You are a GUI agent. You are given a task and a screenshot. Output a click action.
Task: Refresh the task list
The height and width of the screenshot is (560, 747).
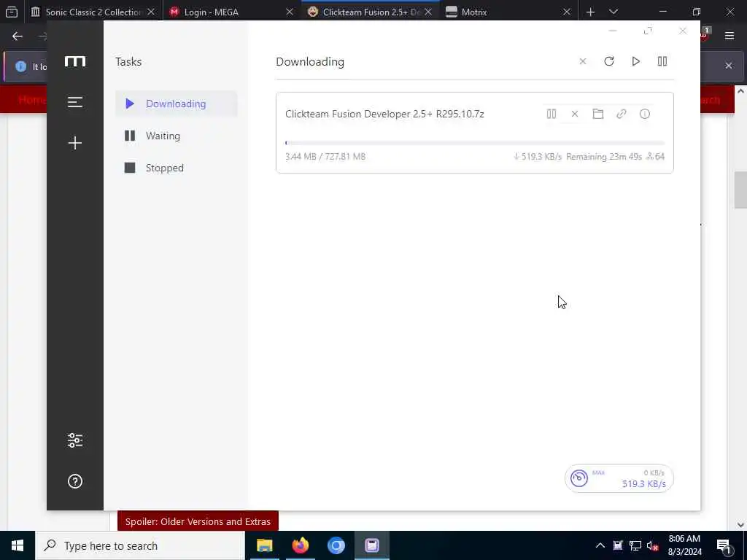(x=609, y=61)
